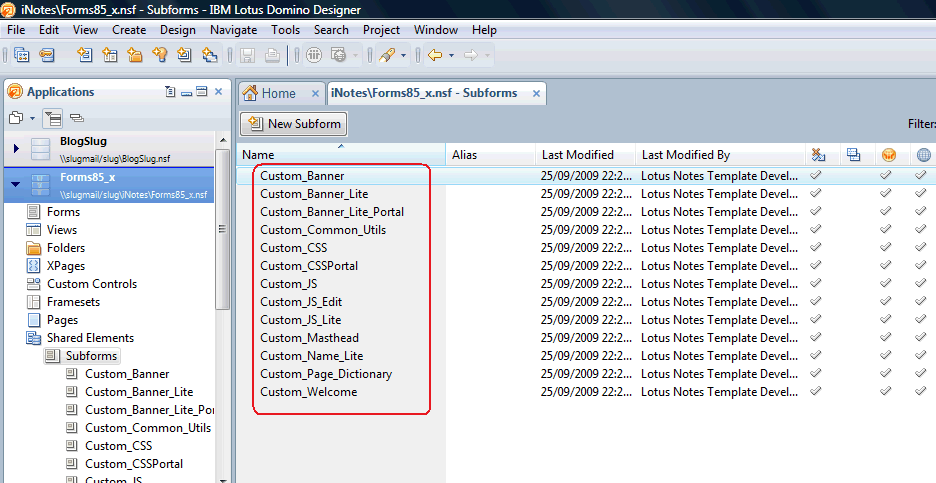Screen dimensions: 936x483
Task: Open the Design menu
Action: click(177, 30)
